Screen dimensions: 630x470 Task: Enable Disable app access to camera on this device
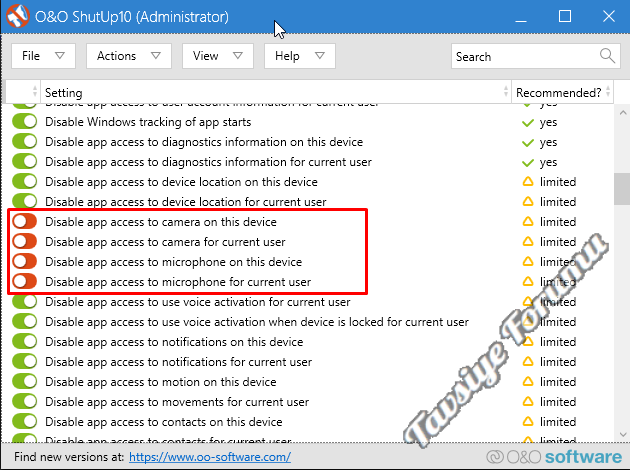coord(25,221)
